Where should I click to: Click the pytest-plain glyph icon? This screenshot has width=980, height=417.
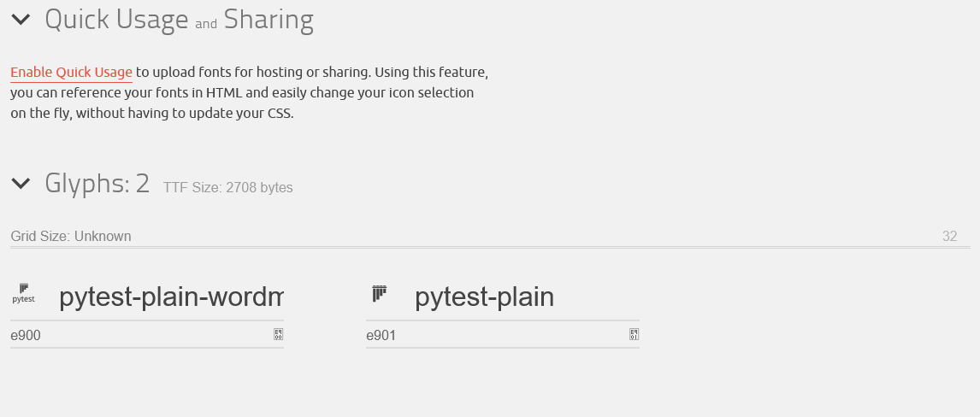380,294
